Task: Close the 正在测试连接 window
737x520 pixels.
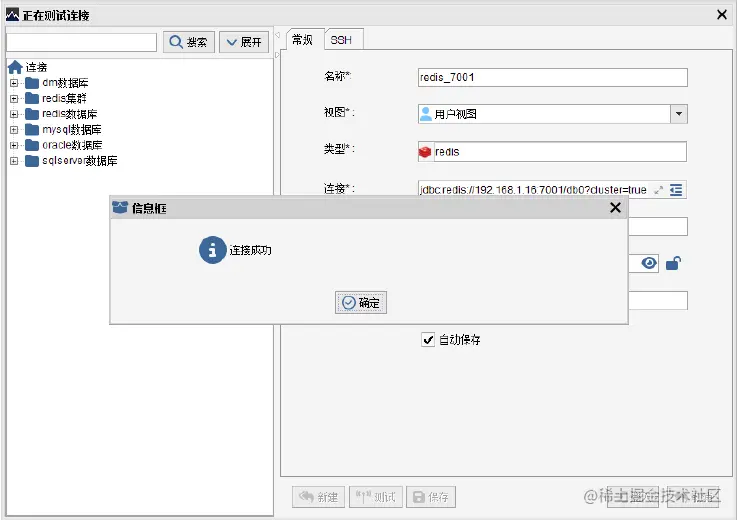Action: 722,15
